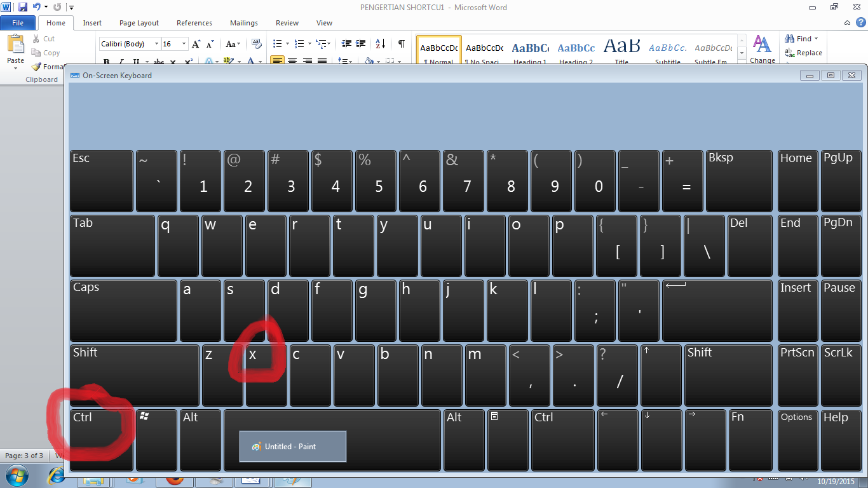This screenshot has height=488, width=868.
Task: Click the Undo arrow icon
Action: point(36,7)
